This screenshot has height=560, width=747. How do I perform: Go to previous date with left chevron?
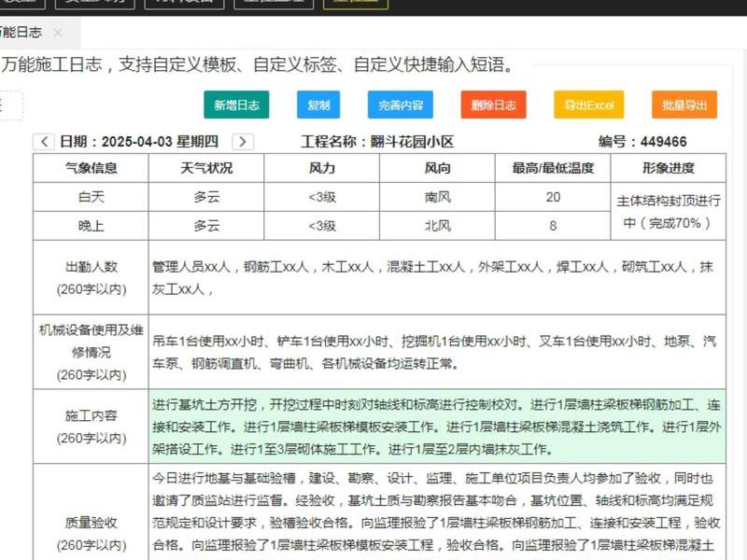44,142
